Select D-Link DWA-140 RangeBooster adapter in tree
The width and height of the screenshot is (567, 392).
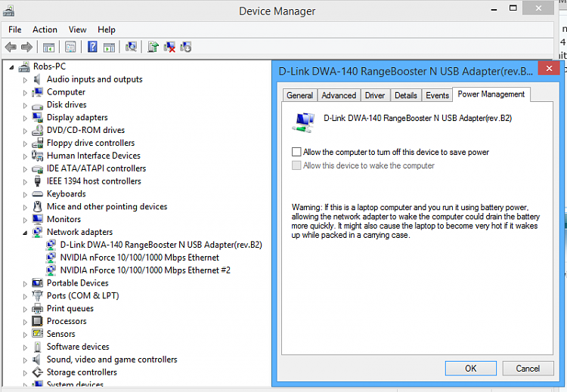(x=161, y=245)
